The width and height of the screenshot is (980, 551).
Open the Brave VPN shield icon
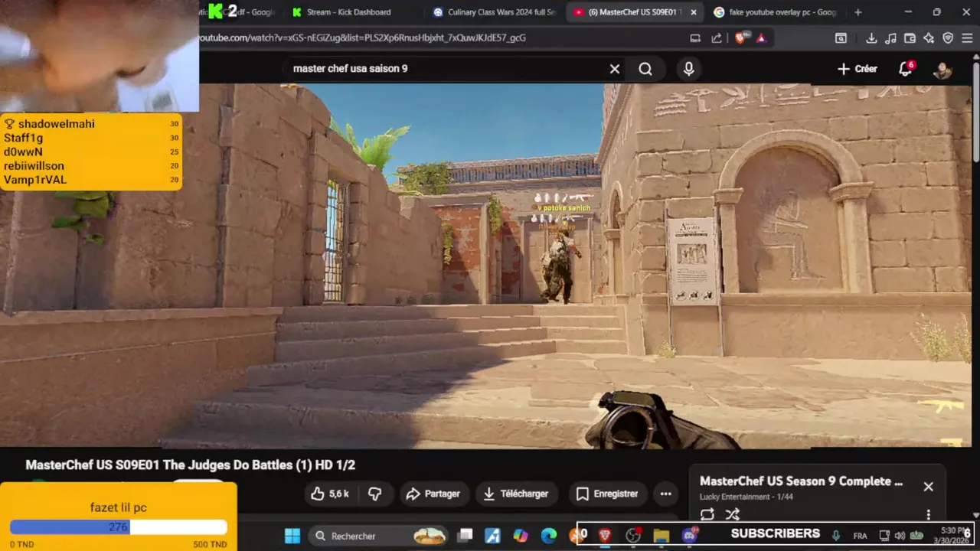tap(948, 37)
